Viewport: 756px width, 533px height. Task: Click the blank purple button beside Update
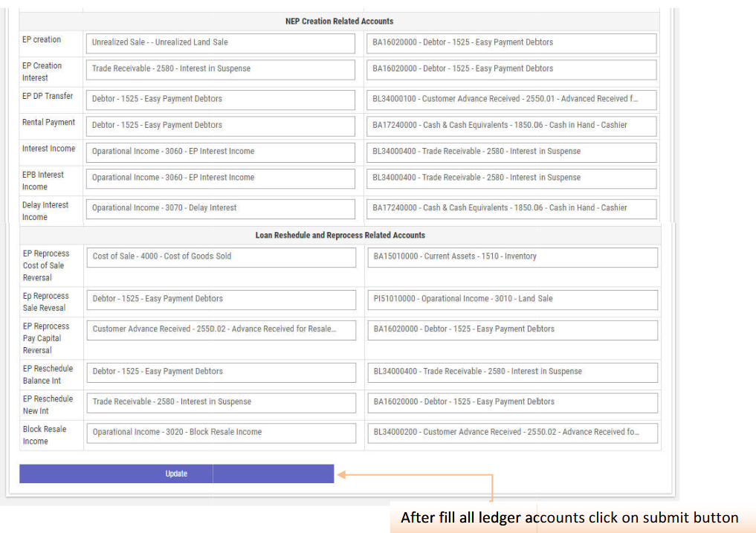click(273, 474)
